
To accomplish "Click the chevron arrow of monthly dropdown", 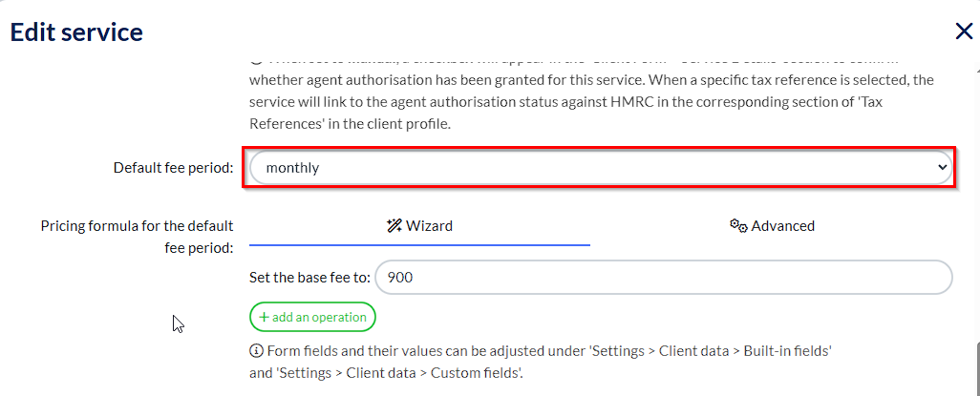I will [x=943, y=168].
